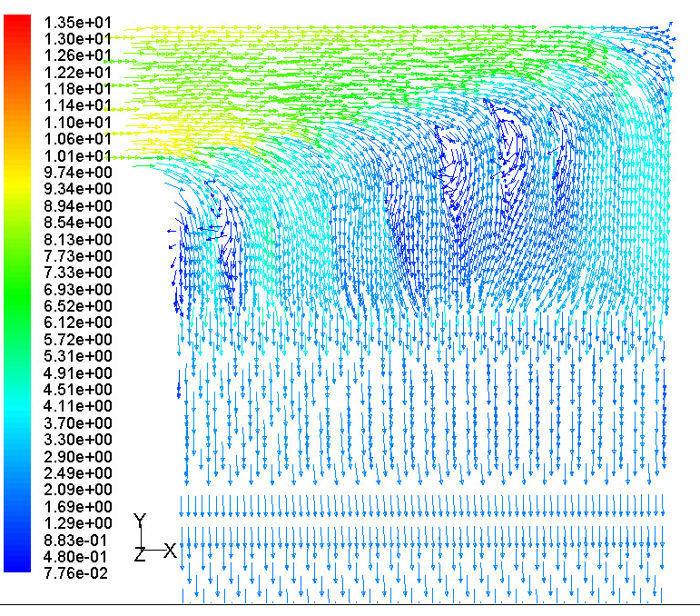This screenshot has height=616, width=700.
Task: Click the X axis label
Action: pyautogui.click(x=170, y=551)
